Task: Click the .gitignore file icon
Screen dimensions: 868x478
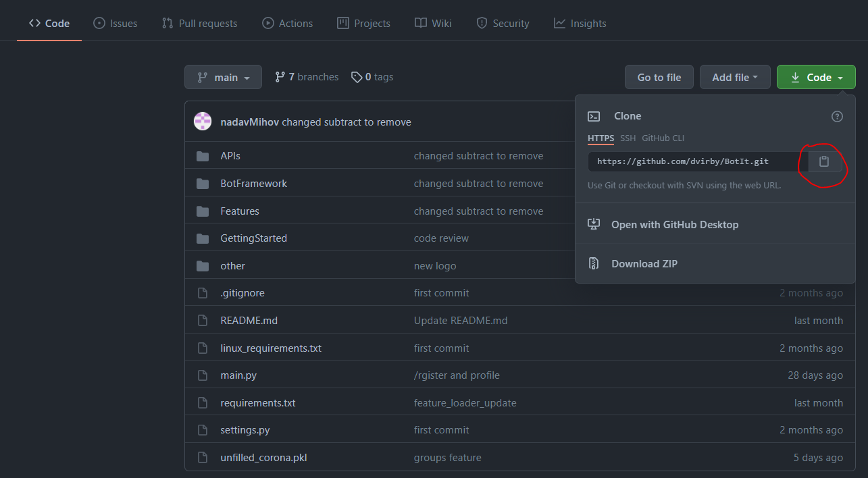Action: pos(202,293)
